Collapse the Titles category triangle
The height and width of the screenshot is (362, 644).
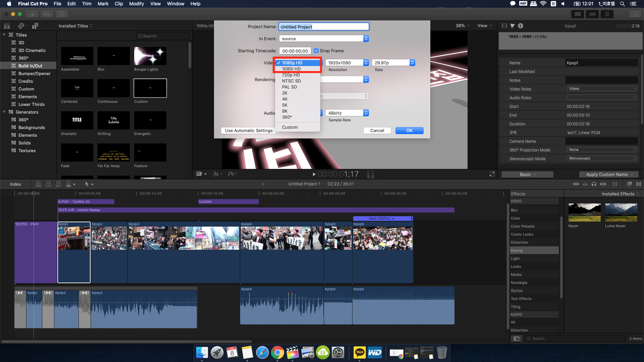coord(4,35)
